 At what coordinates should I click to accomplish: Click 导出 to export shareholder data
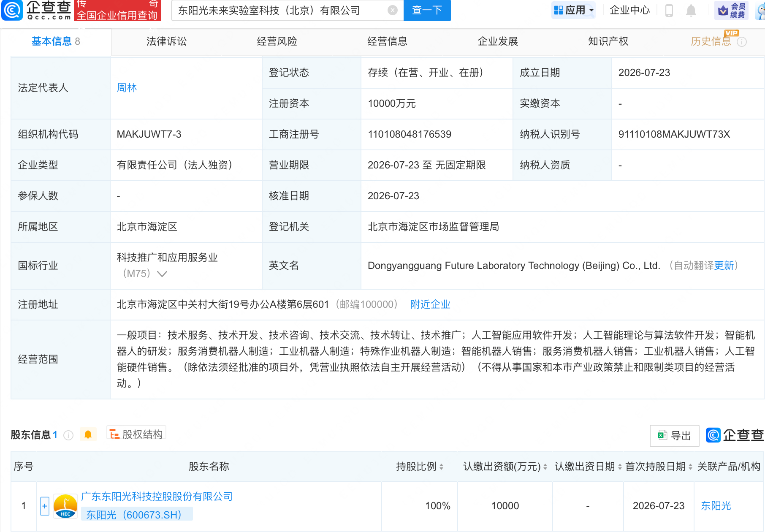point(674,436)
